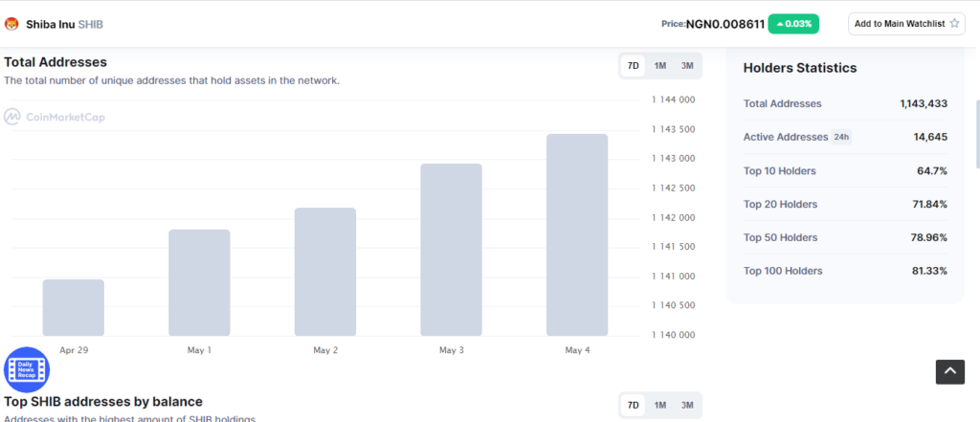Select 7D range for Total Addresses chart
This screenshot has width=980, height=422.
click(634, 66)
